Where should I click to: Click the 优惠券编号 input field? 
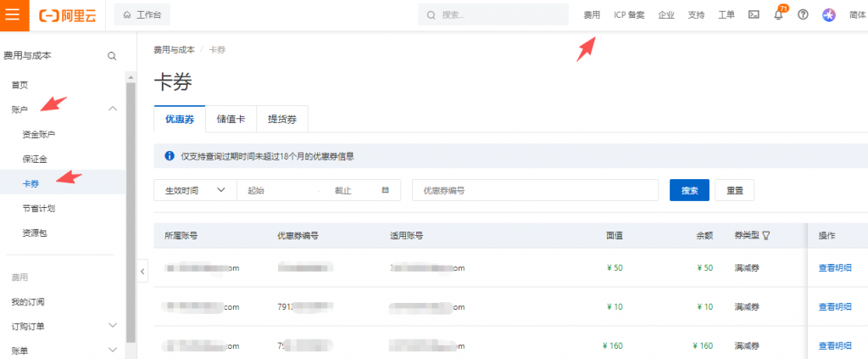(x=533, y=190)
